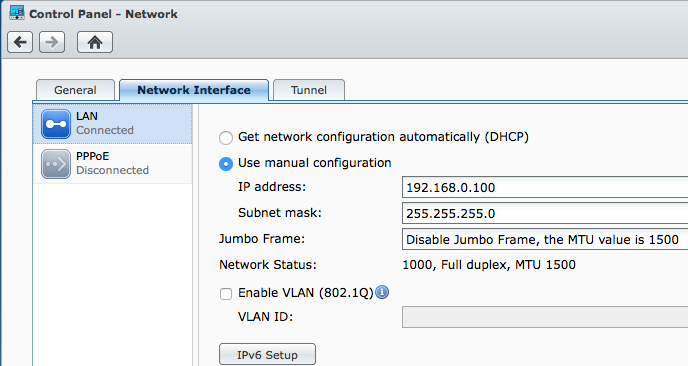Click the VLAN ID input field

[545, 317]
